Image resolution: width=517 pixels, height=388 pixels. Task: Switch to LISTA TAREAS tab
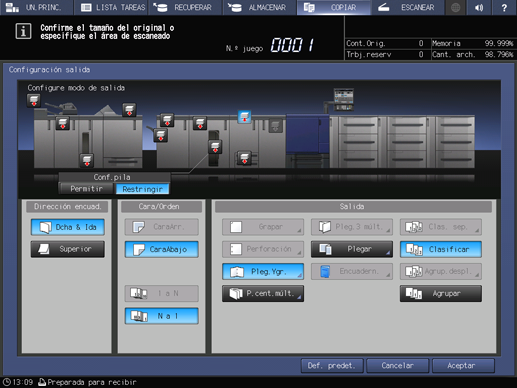pos(111,7)
